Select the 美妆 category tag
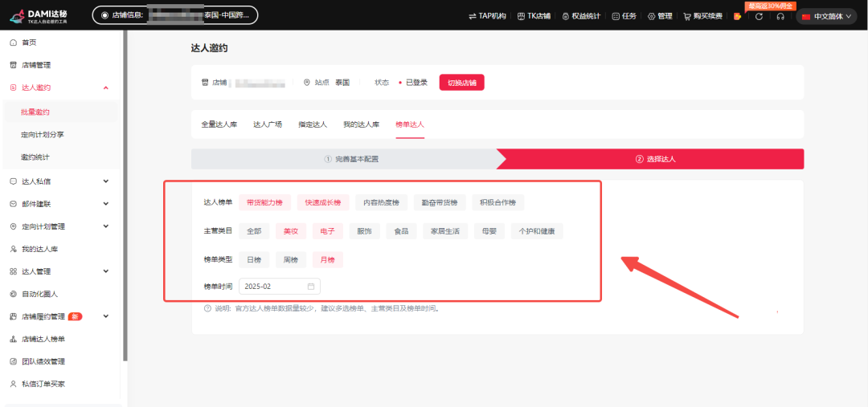This screenshot has height=407, width=868. [291, 231]
